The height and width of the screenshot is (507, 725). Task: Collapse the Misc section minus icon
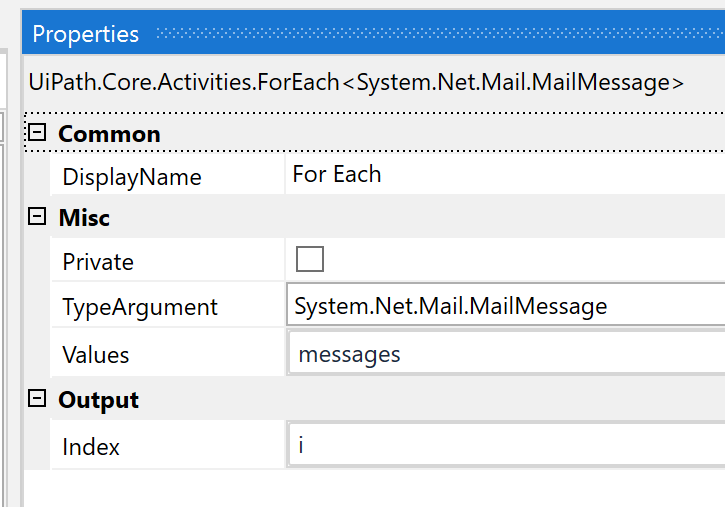pos(37,217)
